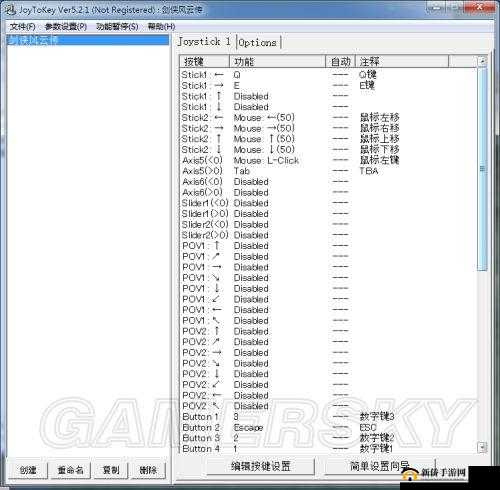Switch to the Options tab
This screenshot has height=490, width=500.
click(258, 42)
